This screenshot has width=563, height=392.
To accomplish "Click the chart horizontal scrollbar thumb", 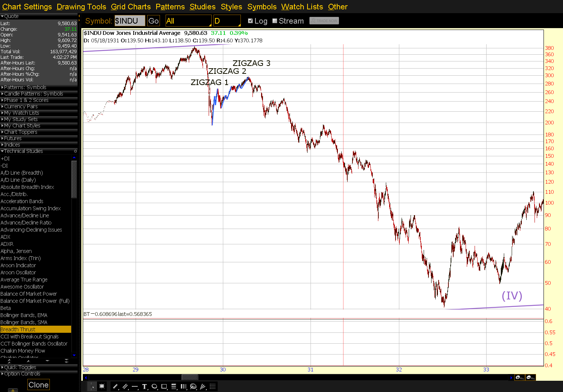I will 190,377.
